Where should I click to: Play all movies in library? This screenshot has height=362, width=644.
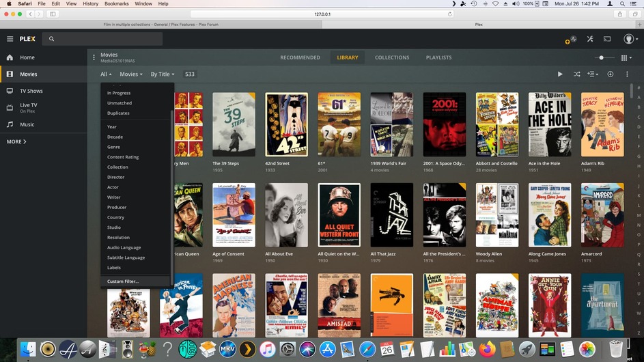pyautogui.click(x=560, y=74)
